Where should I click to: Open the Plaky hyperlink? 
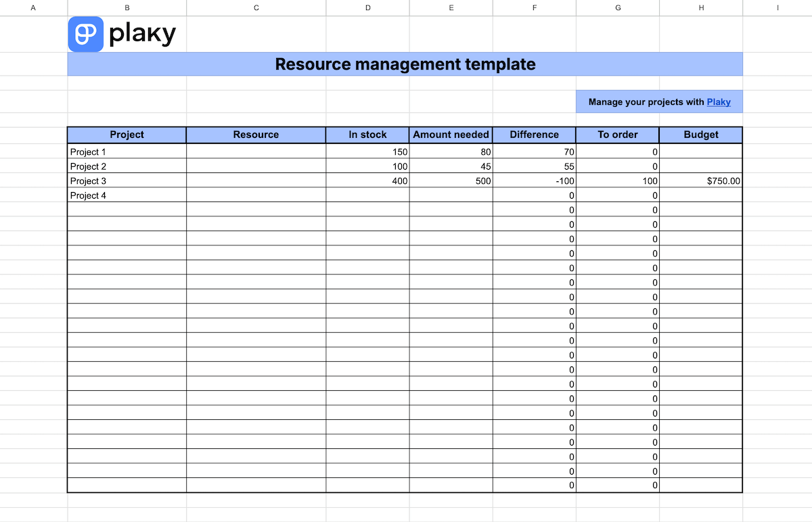tap(719, 102)
